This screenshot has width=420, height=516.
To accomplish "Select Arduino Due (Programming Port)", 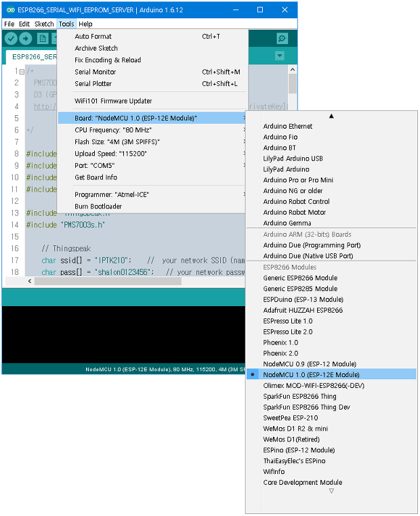I will point(331,245).
